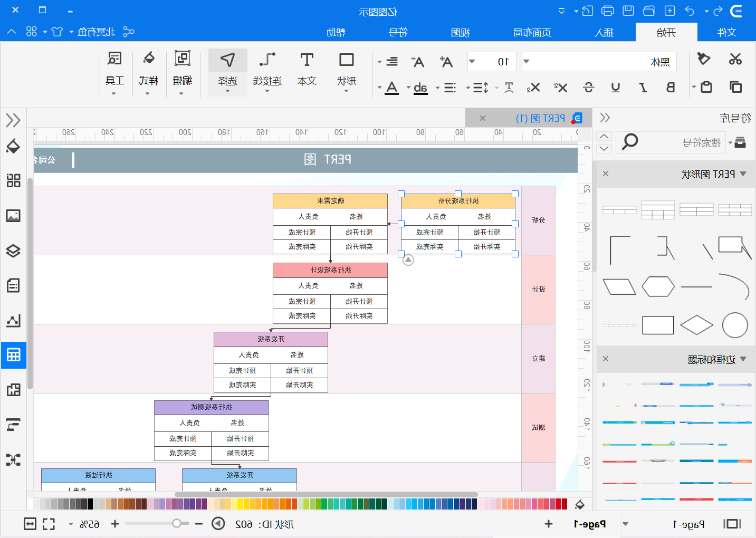Viewport: 756px width, 538px height.
Task: Open the font size dropdown arrow
Action: point(472,61)
